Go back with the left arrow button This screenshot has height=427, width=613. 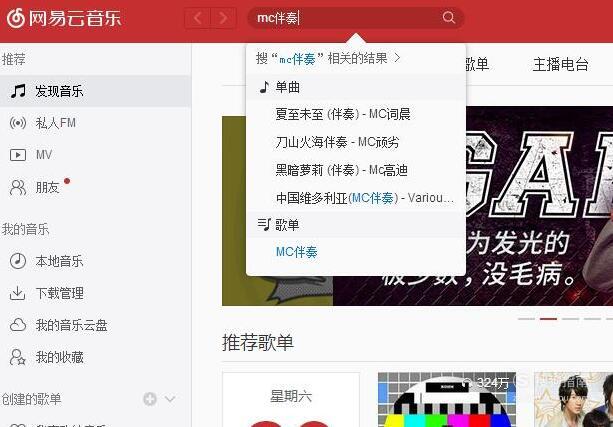(198, 18)
